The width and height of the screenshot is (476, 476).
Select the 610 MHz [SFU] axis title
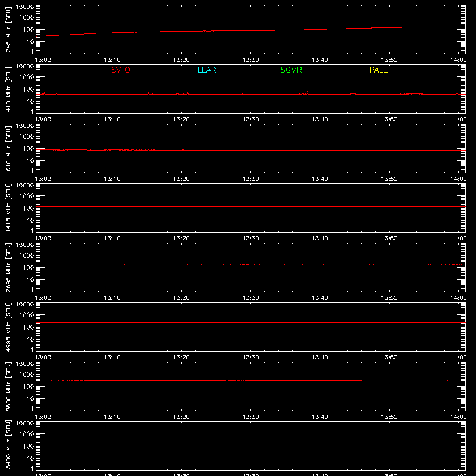tap(8, 149)
